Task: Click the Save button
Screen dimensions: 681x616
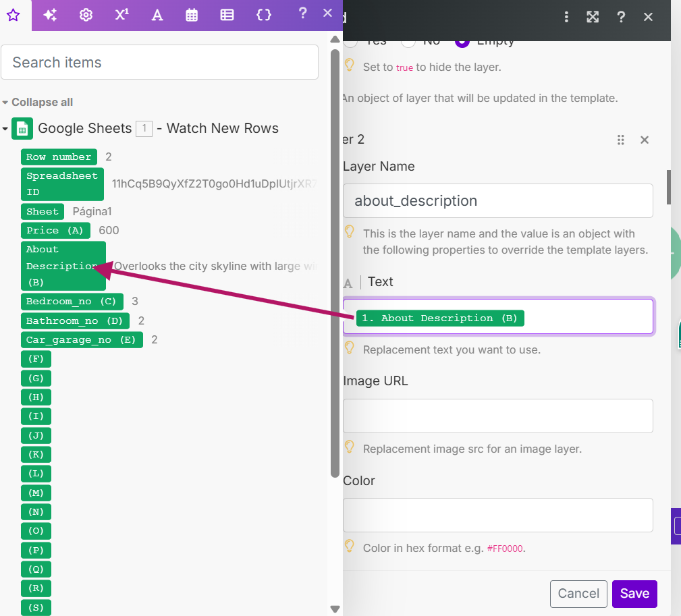Action: click(x=634, y=594)
